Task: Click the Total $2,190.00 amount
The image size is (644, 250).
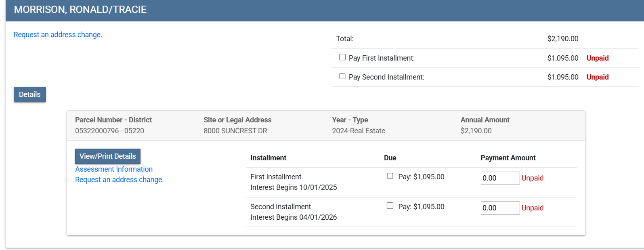Action: (562, 39)
